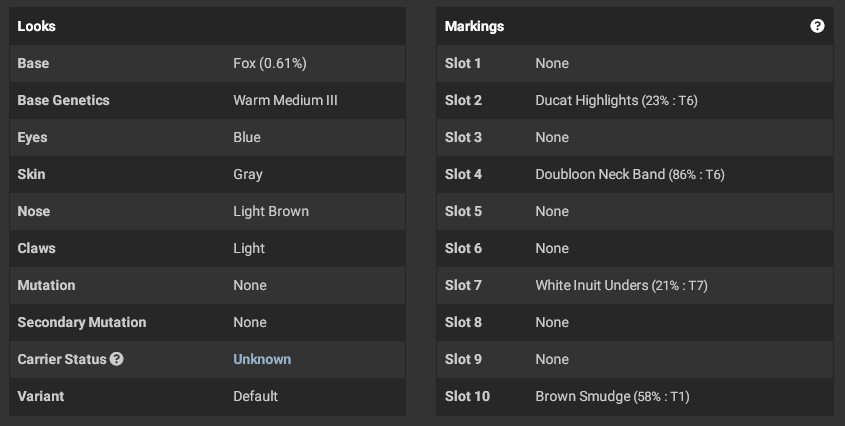845x426 pixels.
Task: Click the Carrier Status question mark icon
Action: (x=116, y=359)
